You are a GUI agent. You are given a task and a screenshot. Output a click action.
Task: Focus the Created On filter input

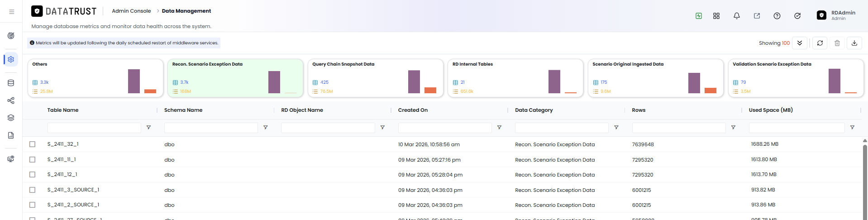[x=445, y=128]
